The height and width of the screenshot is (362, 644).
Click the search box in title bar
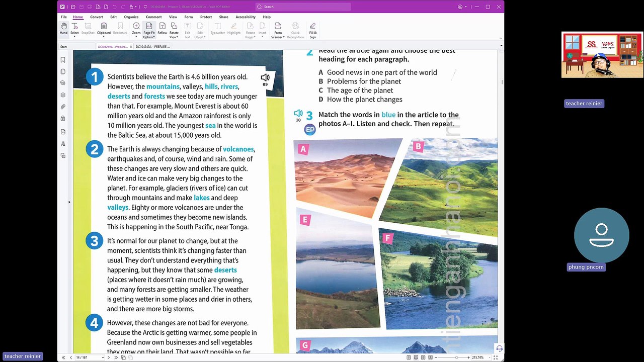click(x=303, y=7)
